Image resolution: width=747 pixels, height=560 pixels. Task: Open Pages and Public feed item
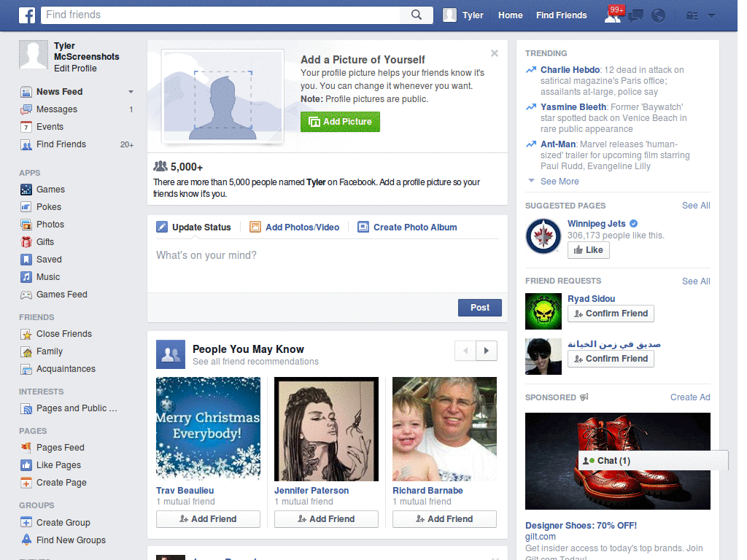tap(77, 408)
